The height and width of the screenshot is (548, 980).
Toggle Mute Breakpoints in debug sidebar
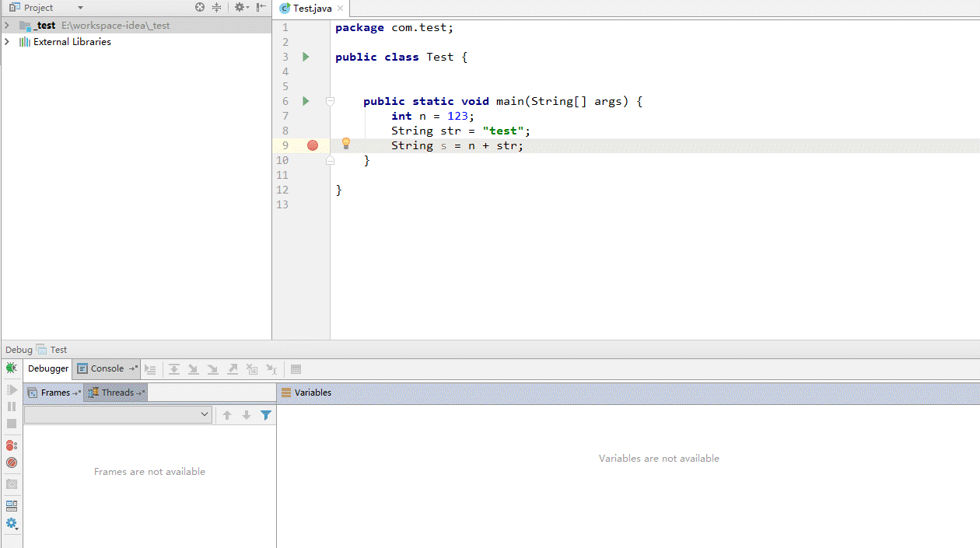[x=11, y=462]
